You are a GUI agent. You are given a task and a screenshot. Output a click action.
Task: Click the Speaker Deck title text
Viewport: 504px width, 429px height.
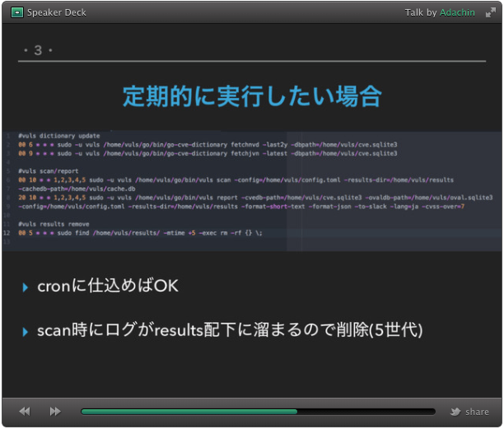click(x=56, y=12)
